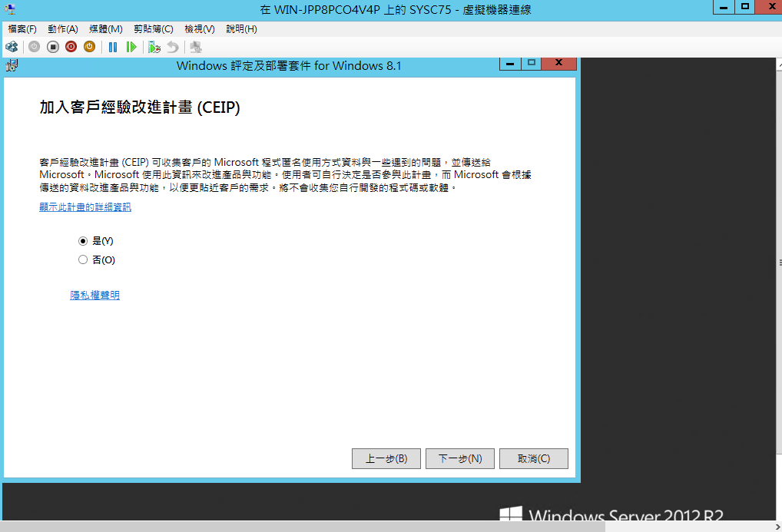Click the installer icon in setup title bar
The image size is (782, 532).
[12, 65]
